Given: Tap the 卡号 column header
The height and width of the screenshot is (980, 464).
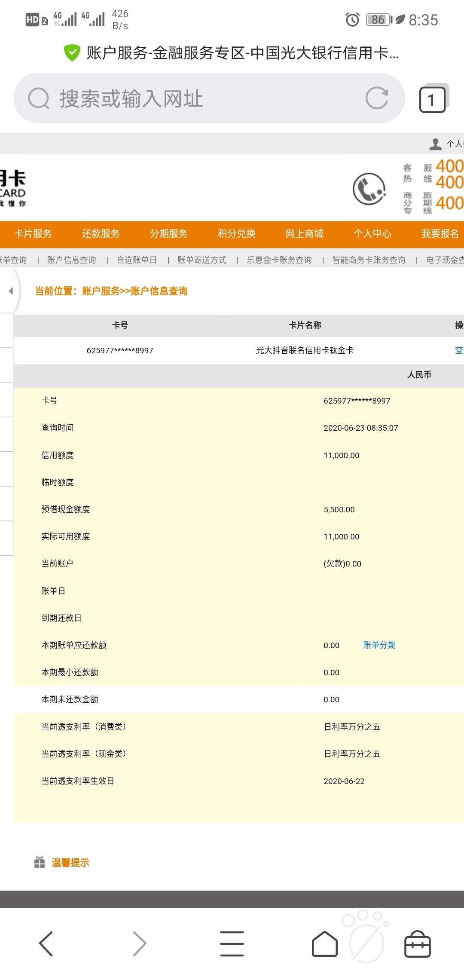Looking at the screenshot, I should [120, 325].
